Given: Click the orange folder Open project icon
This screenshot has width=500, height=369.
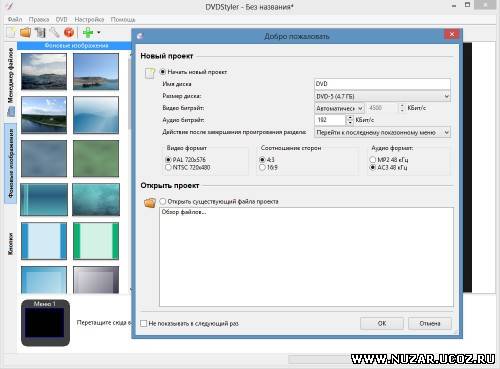Looking at the screenshot, I should (150, 202).
